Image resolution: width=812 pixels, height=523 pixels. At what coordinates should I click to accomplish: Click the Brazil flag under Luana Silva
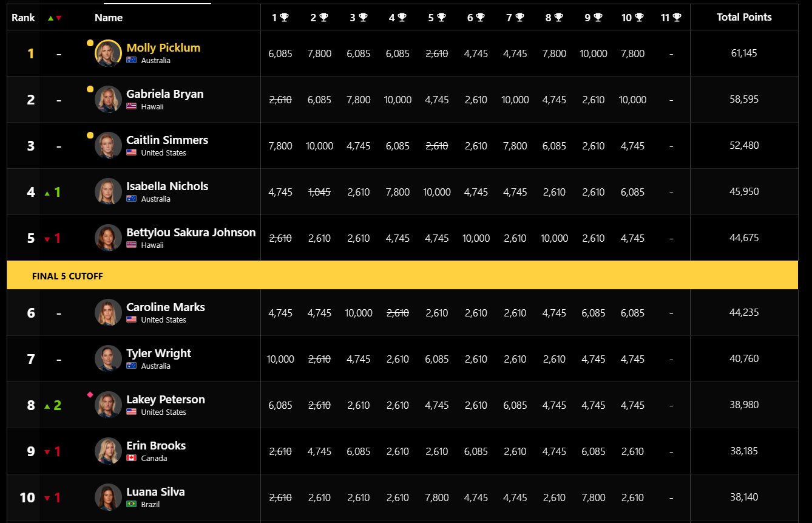pyautogui.click(x=131, y=504)
